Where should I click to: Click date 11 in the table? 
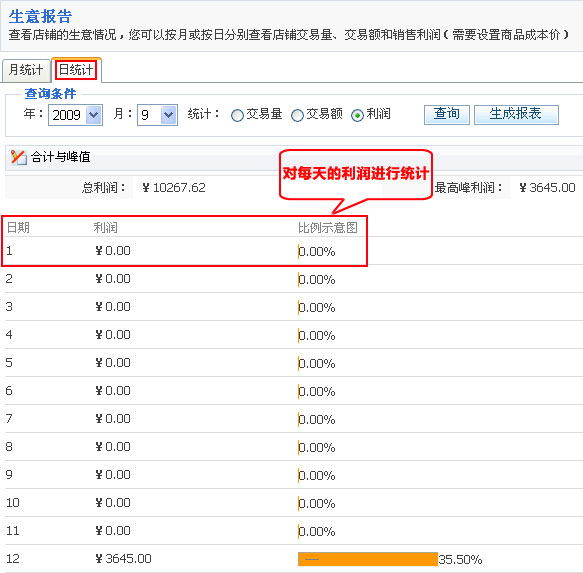[x=13, y=531]
